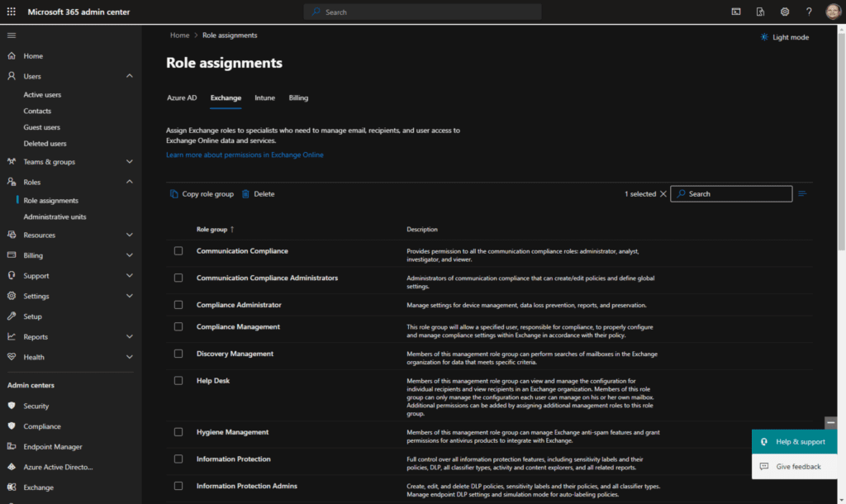This screenshot has width=846, height=504.
Task: Tick the Hygiene Management checkbox
Action: click(x=178, y=431)
